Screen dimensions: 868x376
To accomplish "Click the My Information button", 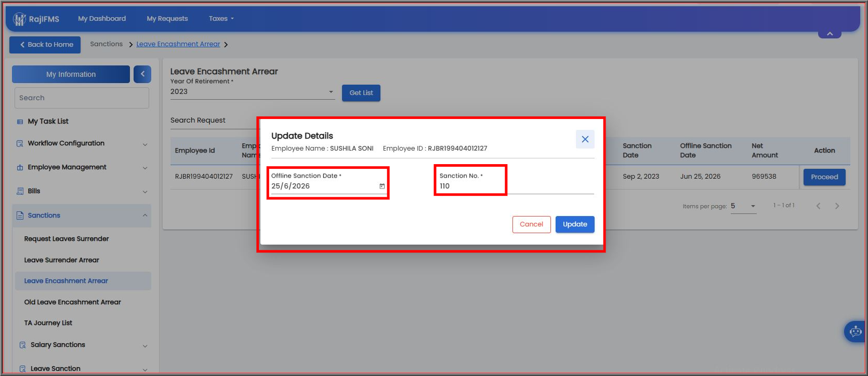I will point(71,74).
